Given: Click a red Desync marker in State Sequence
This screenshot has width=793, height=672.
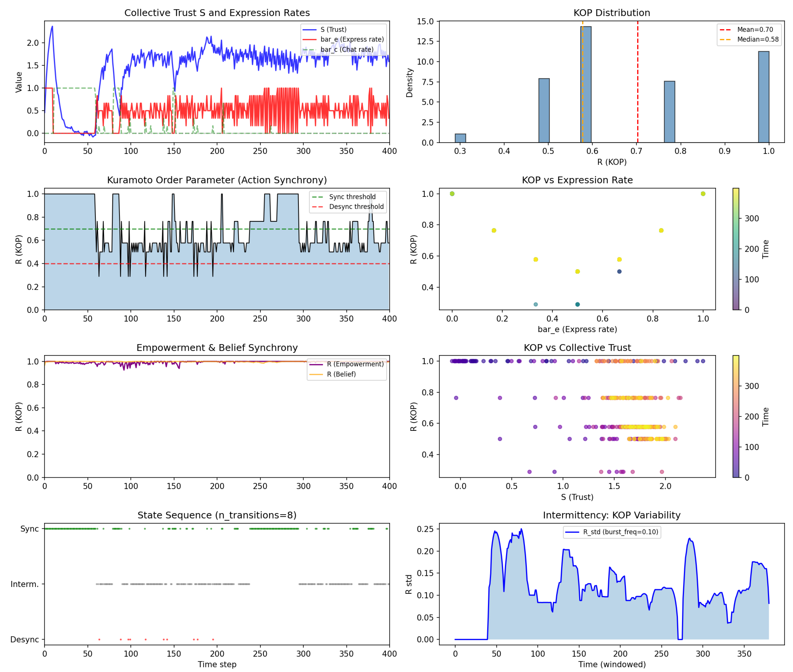Looking at the screenshot, I should (x=99, y=640).
